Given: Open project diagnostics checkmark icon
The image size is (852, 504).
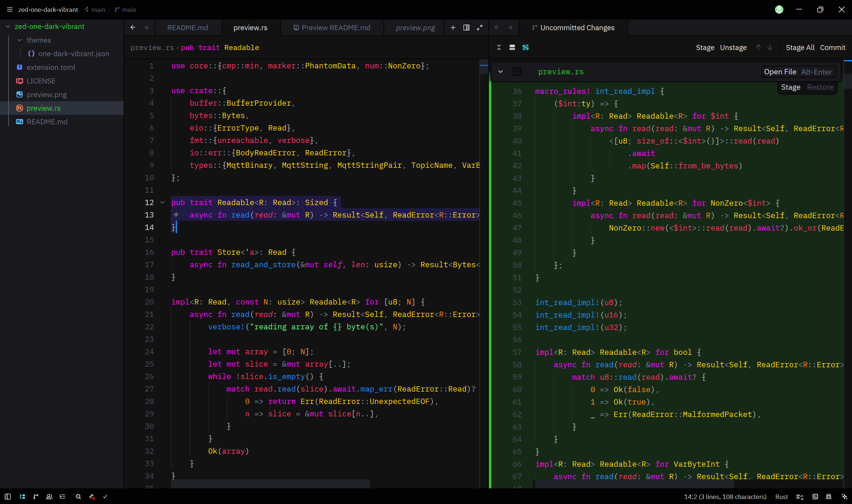Looking at the screenshot, I should click(105, 497).
